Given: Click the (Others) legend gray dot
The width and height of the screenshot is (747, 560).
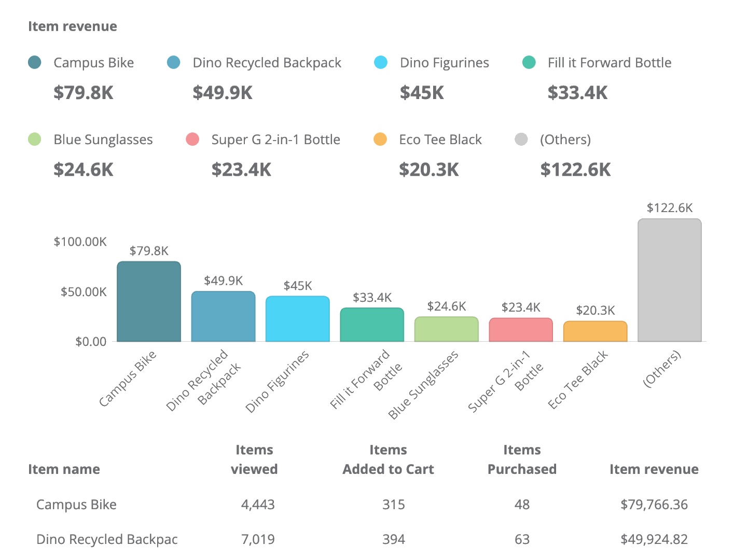Looking at the screenshot, I should pyautogui.click(x=521, y=139).
